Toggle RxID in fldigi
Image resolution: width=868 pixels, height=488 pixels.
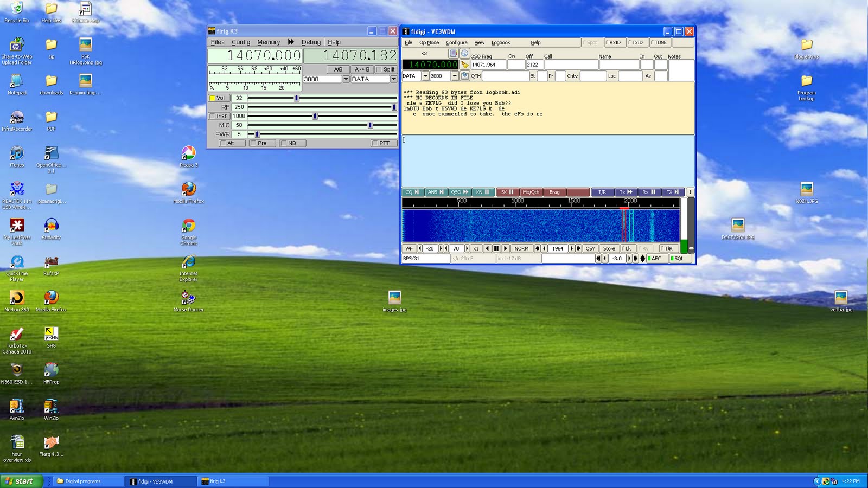[x=615, y=42]
